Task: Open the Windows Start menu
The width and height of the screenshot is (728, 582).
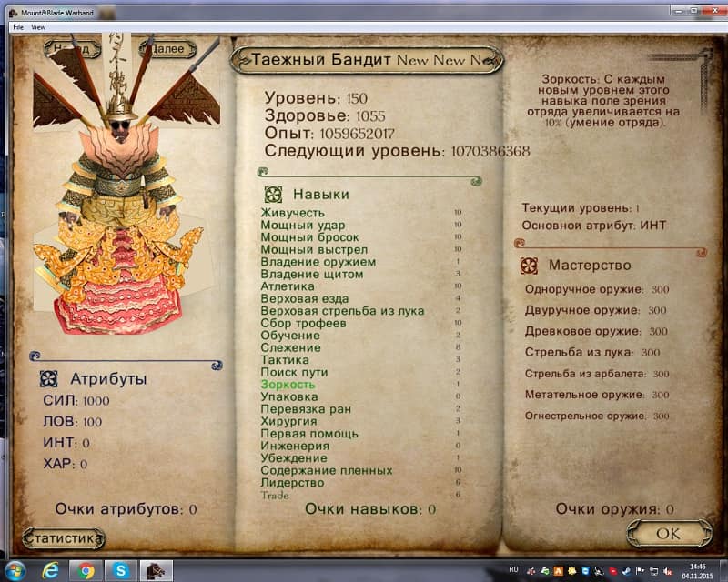Action: pos(15,570)
